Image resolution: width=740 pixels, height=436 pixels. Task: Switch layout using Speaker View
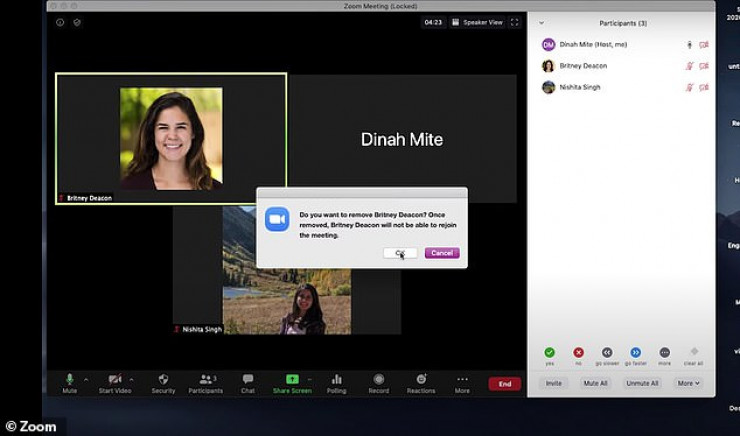pyautogui.click(x=477, y=22)
